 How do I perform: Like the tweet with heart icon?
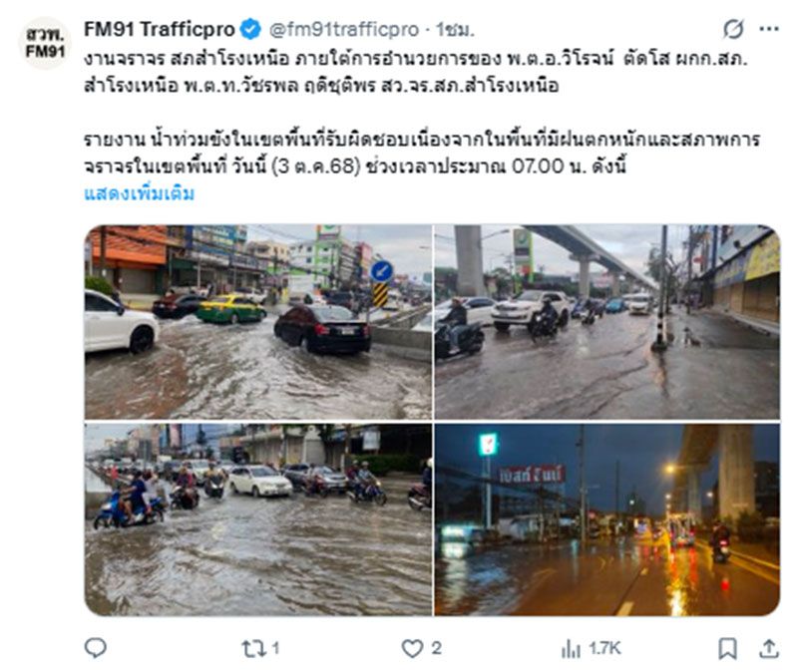click(x=412, y=649)
